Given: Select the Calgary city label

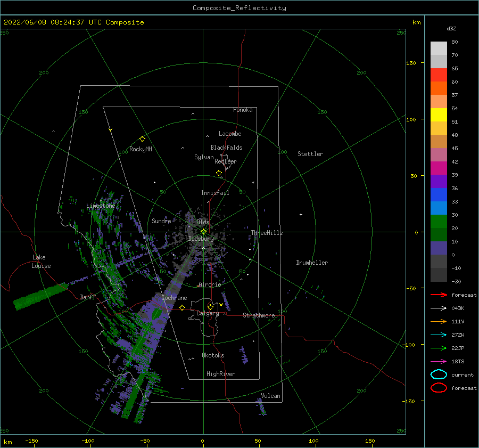Looking at the screenshot, I should (x=208, y=313).
